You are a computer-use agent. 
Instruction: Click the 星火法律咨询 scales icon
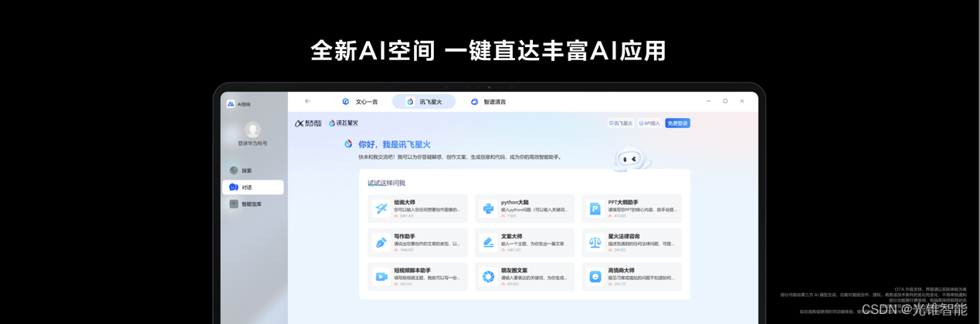[x=595, y=242]
